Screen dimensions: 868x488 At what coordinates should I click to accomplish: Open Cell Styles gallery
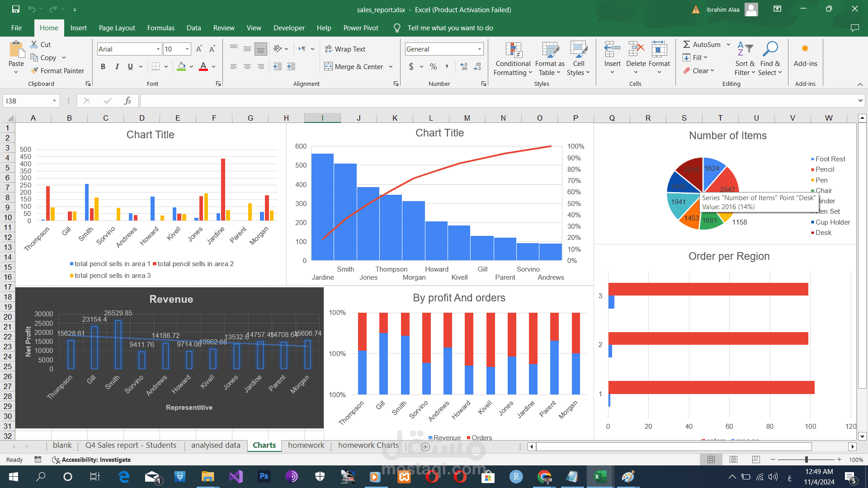(x=579, y=59)
